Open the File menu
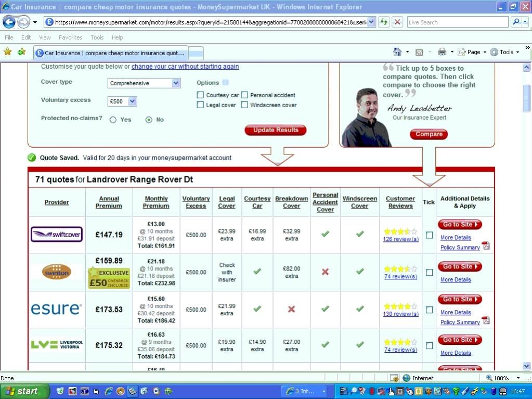 click(9, 37)
